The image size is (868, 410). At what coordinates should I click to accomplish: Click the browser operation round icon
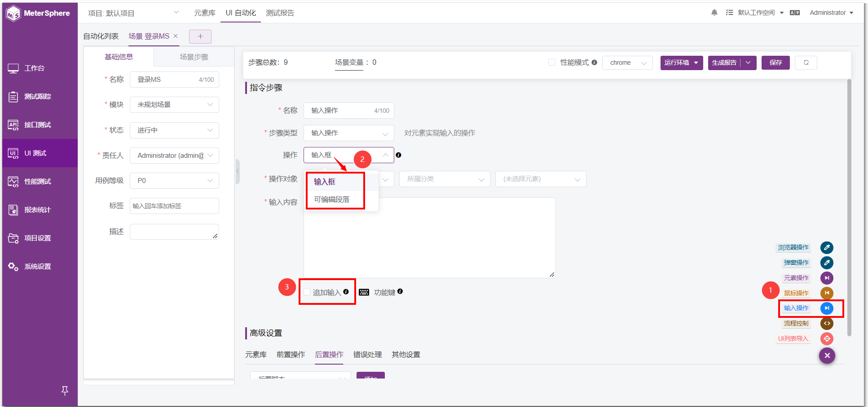(x=827, y=248)
